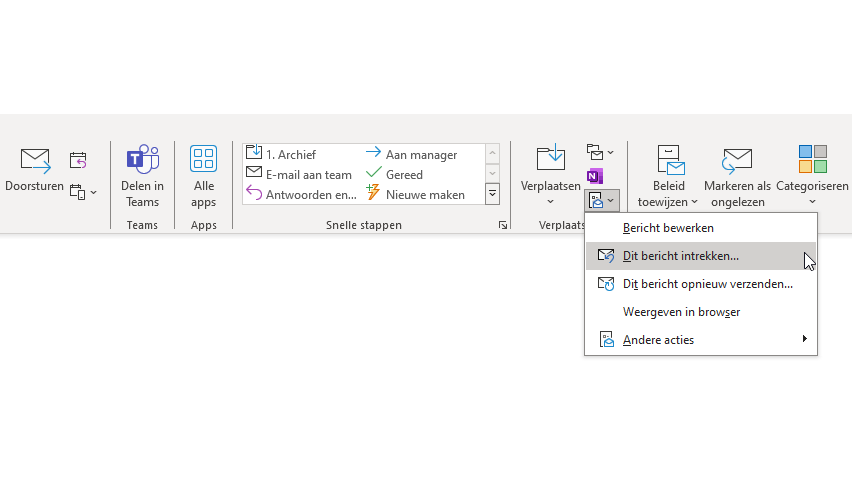The width and height of the screenshot is (852, 479).
Task: Click the Delen in Teams icon
Action: (x=142, y=160)
